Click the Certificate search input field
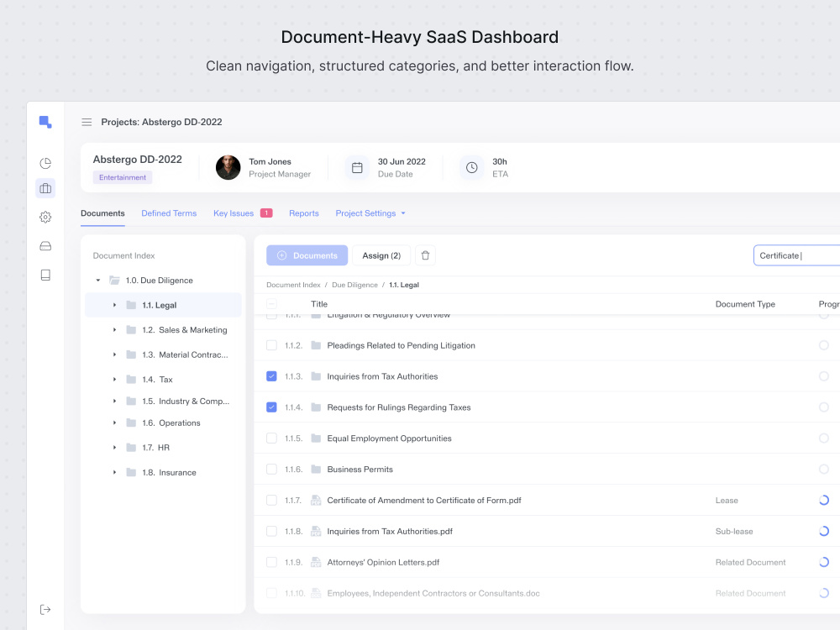 pyautogui.click(x=796, y=255)
